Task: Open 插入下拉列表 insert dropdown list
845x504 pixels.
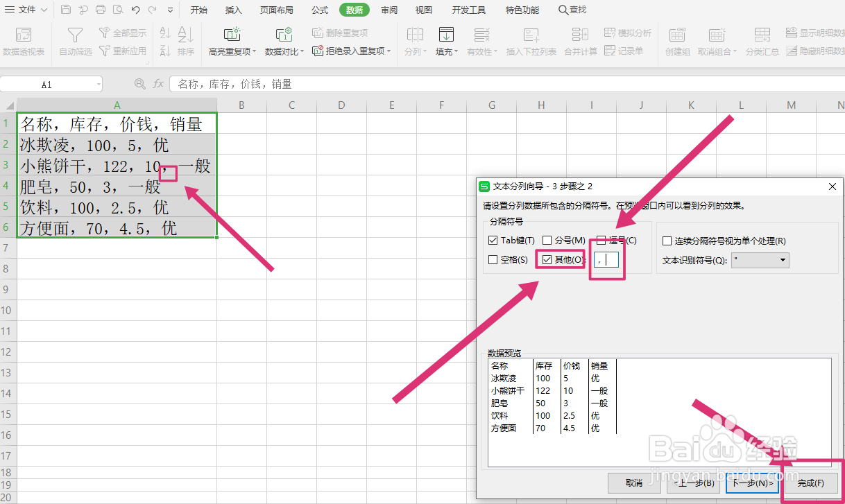Action: [532, 42]
